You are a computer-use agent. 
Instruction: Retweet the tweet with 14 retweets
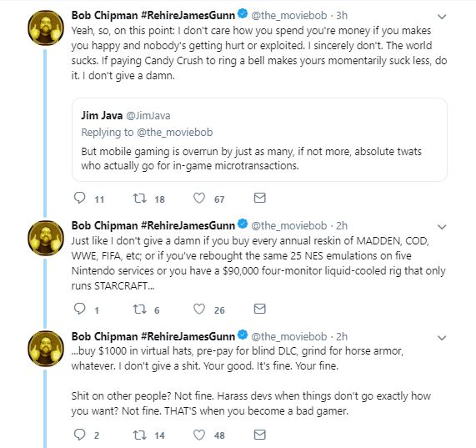[x=140, y=435]
